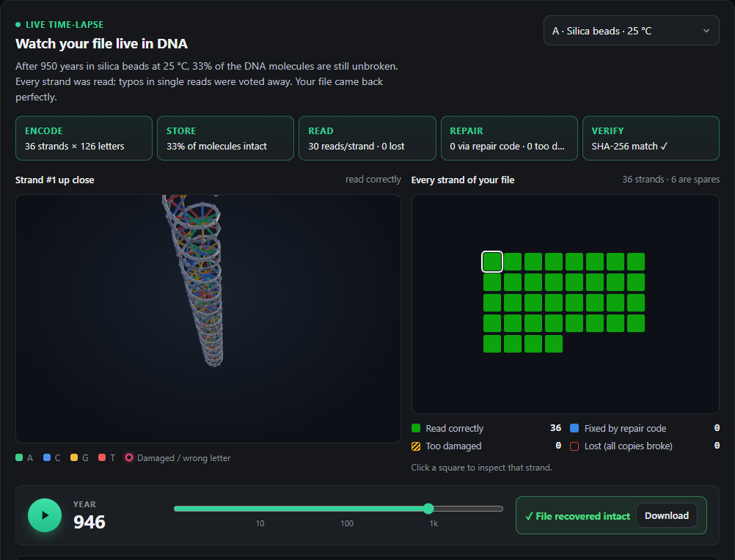
Task: Click the '✓ File recovered intact' status
Action: click(x=577, y=516)
